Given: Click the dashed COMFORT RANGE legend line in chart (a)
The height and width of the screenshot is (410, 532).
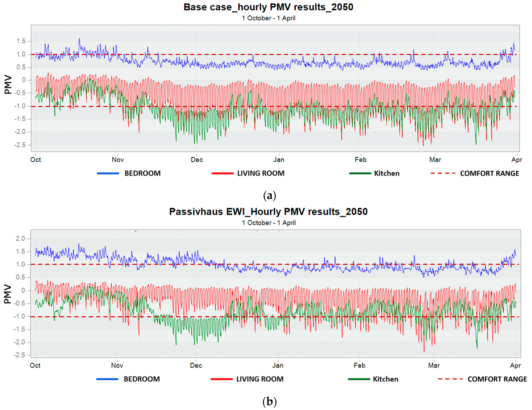Looking at the screenshot, I should (x=443, y=173).
